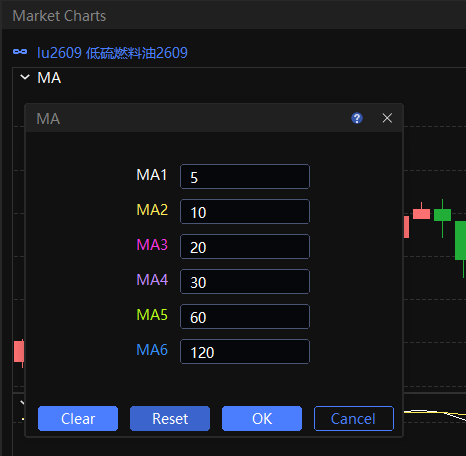Collapse the MA indicator chevron
The height and width of the screenshot is (456, 466).
point(25,78)
